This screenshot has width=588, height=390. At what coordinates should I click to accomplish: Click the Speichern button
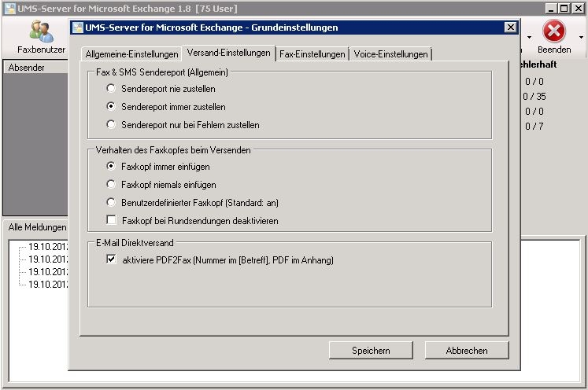coord(371,350)
